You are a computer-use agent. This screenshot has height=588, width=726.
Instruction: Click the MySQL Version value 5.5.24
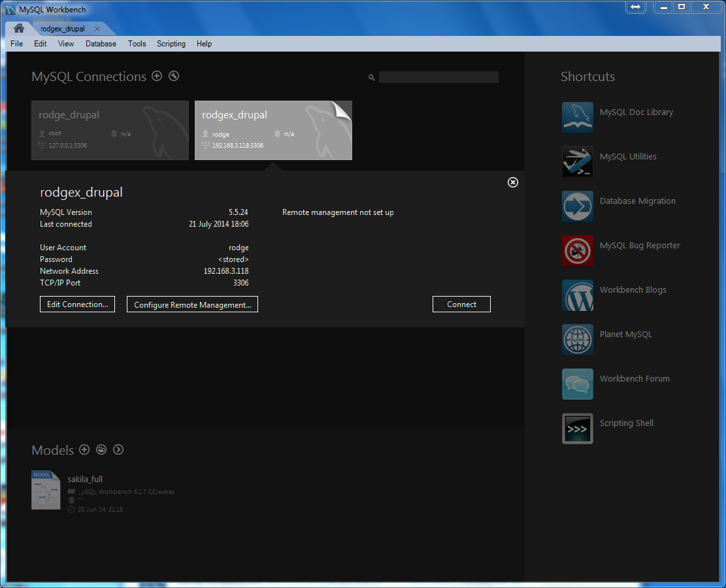point(238,212)
